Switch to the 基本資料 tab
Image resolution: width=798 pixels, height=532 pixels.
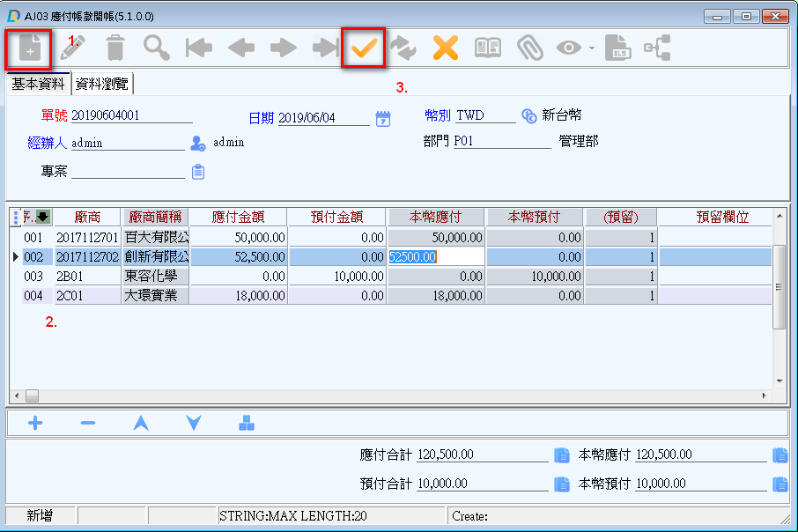(38, 84)
